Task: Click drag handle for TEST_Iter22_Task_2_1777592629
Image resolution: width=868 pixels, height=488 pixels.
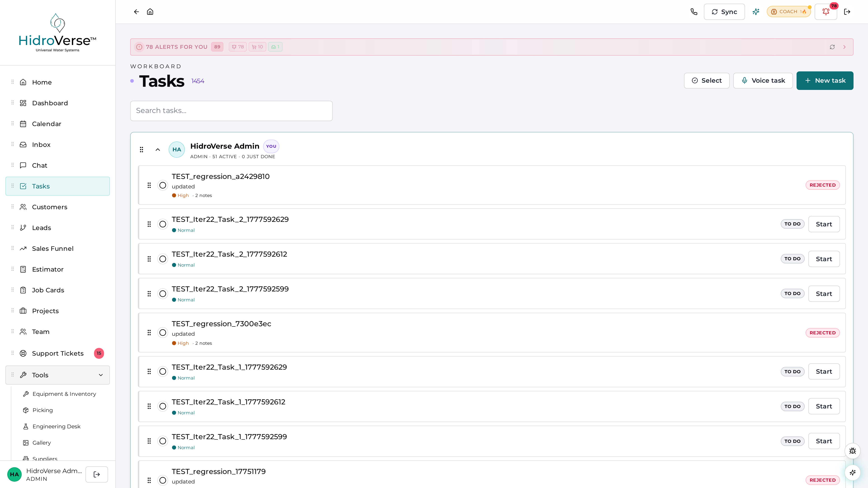Action: [149, 224]
